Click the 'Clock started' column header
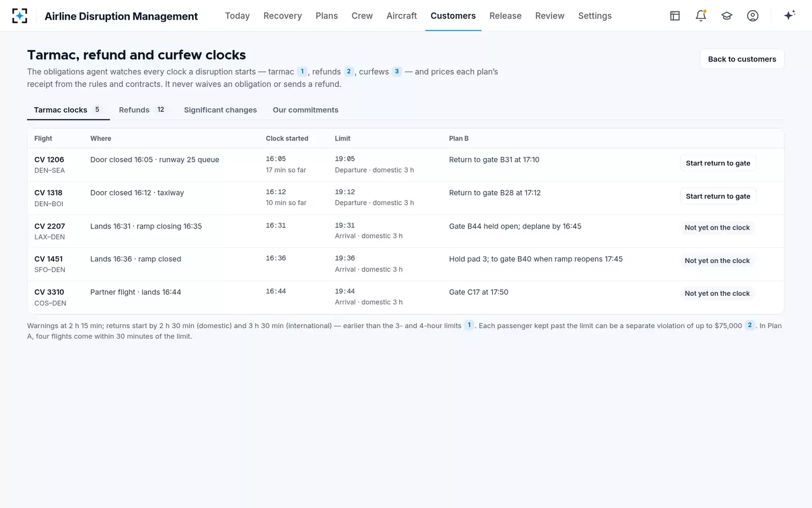Image resolution: width=812 pixels, height=508 pixels. [287, 138]
